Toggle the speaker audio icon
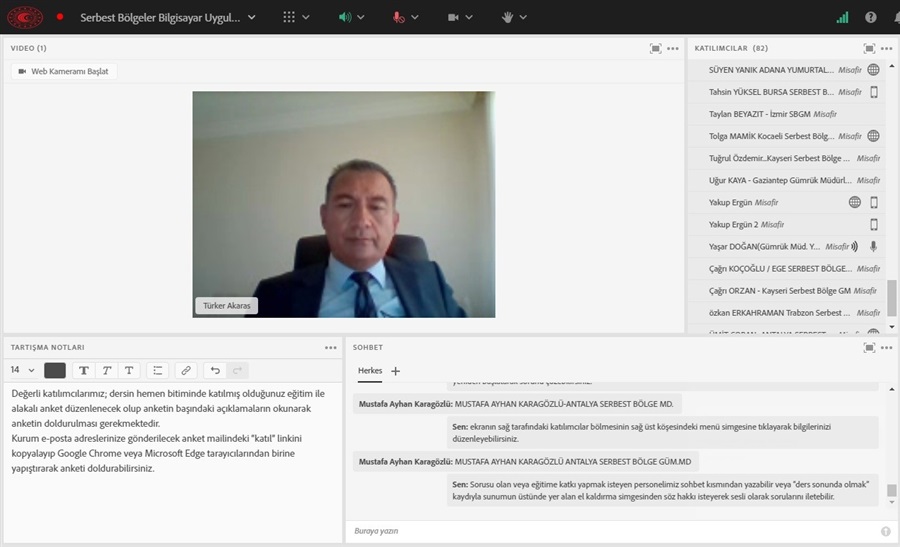The width and height of the screenshot is (900, 547). (x=344, y=17)
